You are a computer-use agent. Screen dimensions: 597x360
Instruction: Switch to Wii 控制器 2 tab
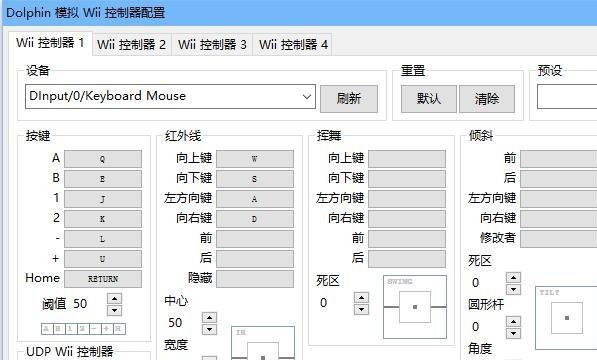click(131, 45)
